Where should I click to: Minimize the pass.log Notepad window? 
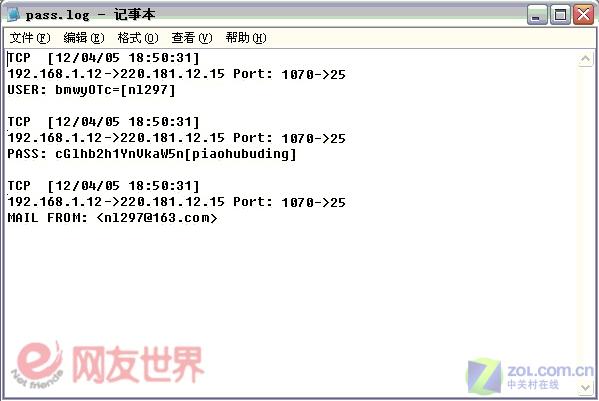coord(537,15)
